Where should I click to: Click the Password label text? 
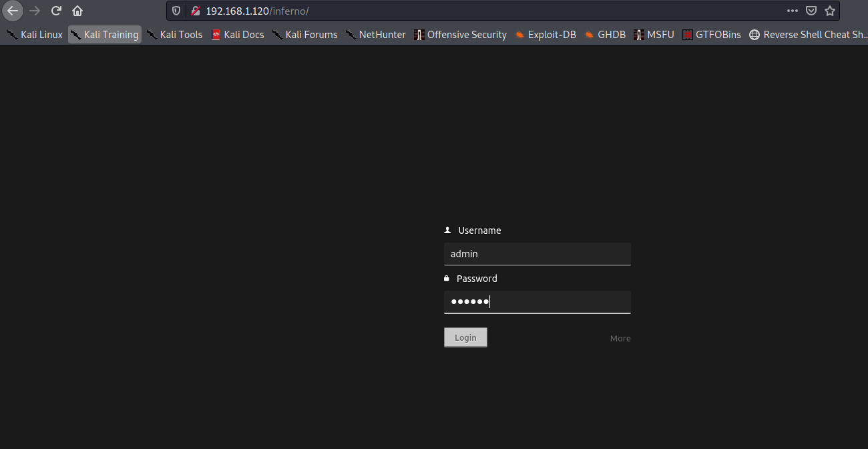coord(477,279)
